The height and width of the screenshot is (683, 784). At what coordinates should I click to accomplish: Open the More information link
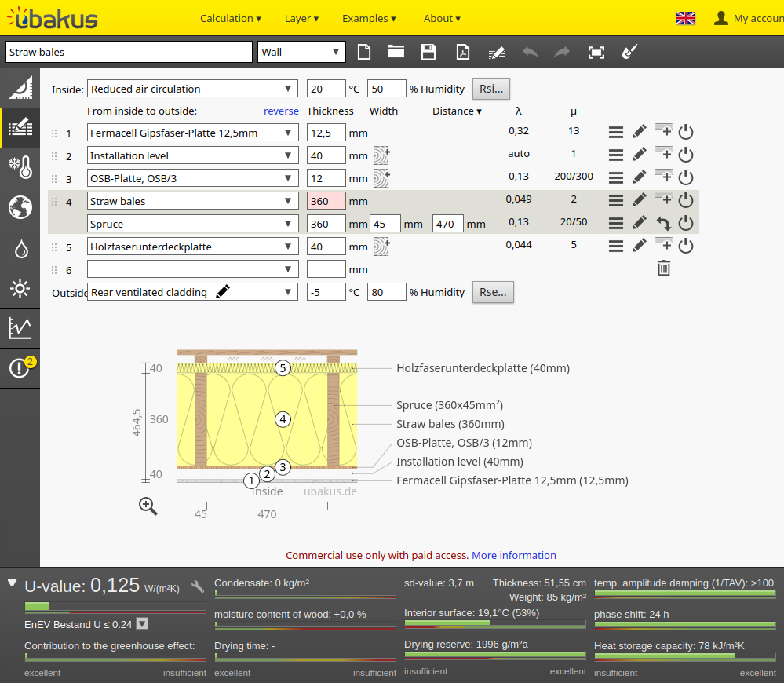coord(514,555)
